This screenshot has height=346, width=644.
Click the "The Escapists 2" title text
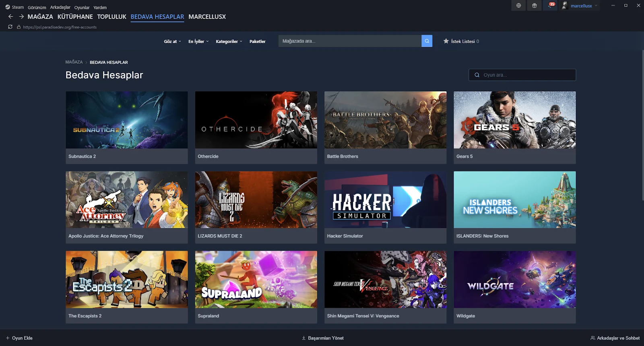[85, 316]
